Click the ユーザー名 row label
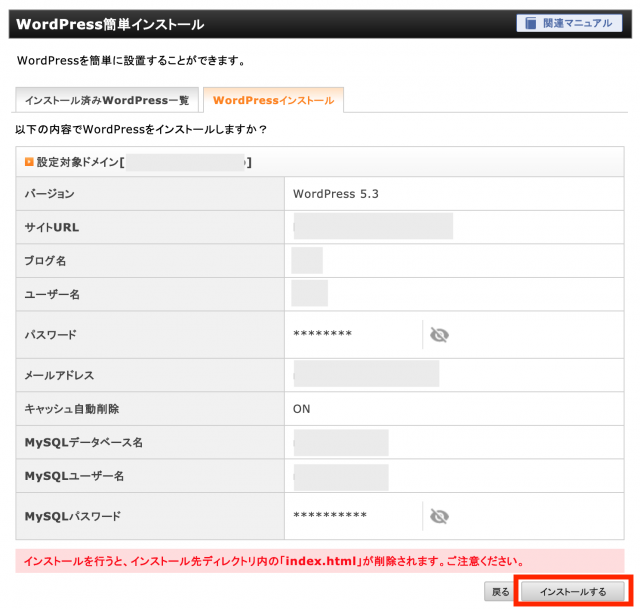Viewport: 640px width, 609px height. 52,294
